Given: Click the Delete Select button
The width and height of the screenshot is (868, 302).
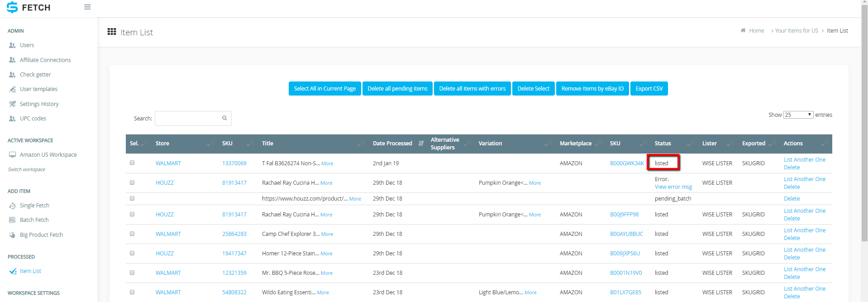Looking at the screenshot, I should click(x=534, y=89).
